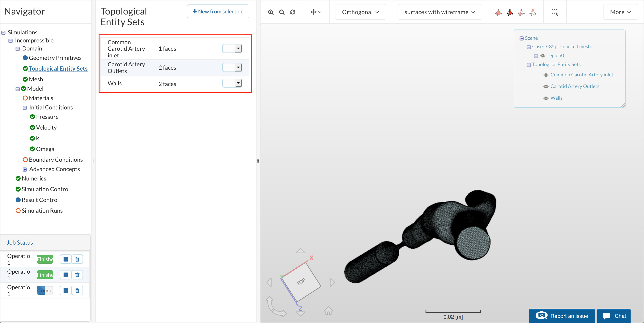Click the refresh view icon
644x323 pixels.
pos(292,12)
